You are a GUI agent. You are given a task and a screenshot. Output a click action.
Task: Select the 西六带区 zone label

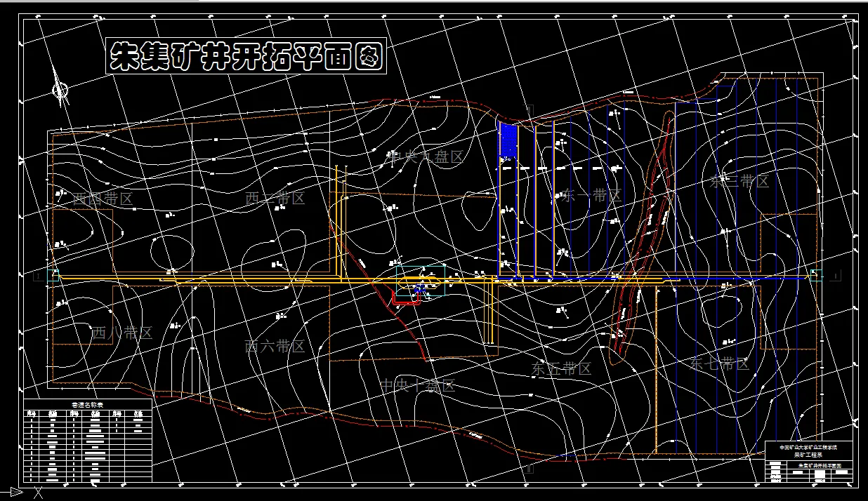pyautogui.click(x=275, y=346)
